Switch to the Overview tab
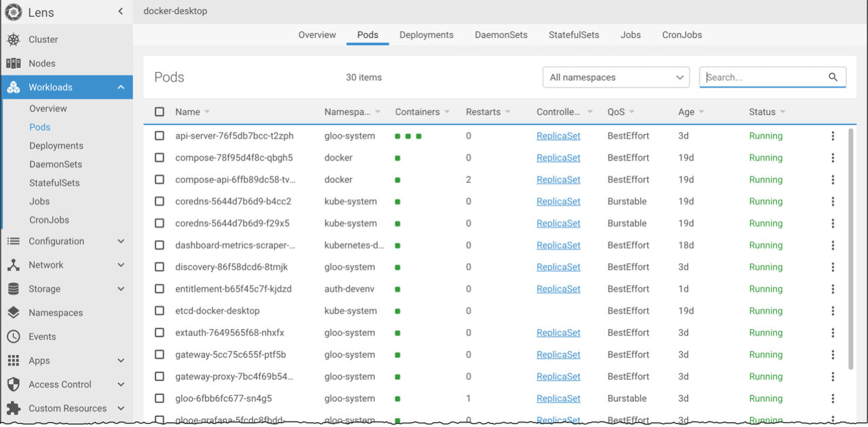 tap(317, 35)
